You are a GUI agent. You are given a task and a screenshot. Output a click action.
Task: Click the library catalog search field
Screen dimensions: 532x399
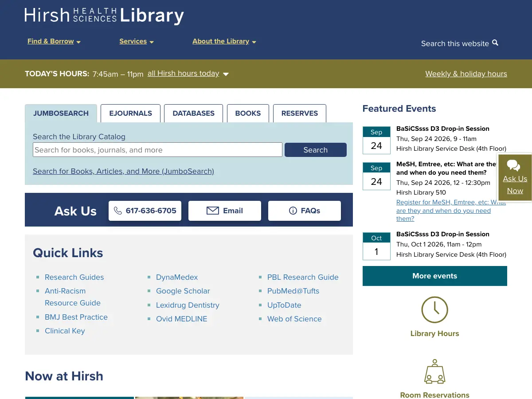tap(157, 150)
